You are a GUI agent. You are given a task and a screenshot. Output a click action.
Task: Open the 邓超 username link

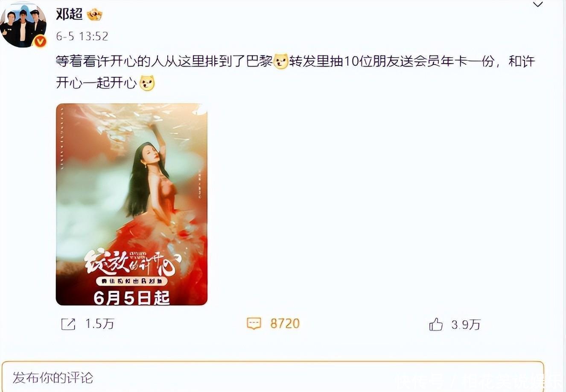coord(69,14)
